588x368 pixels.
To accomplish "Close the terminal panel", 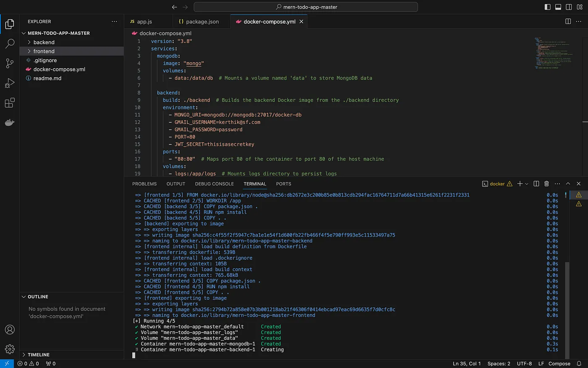I will point(578,184).
